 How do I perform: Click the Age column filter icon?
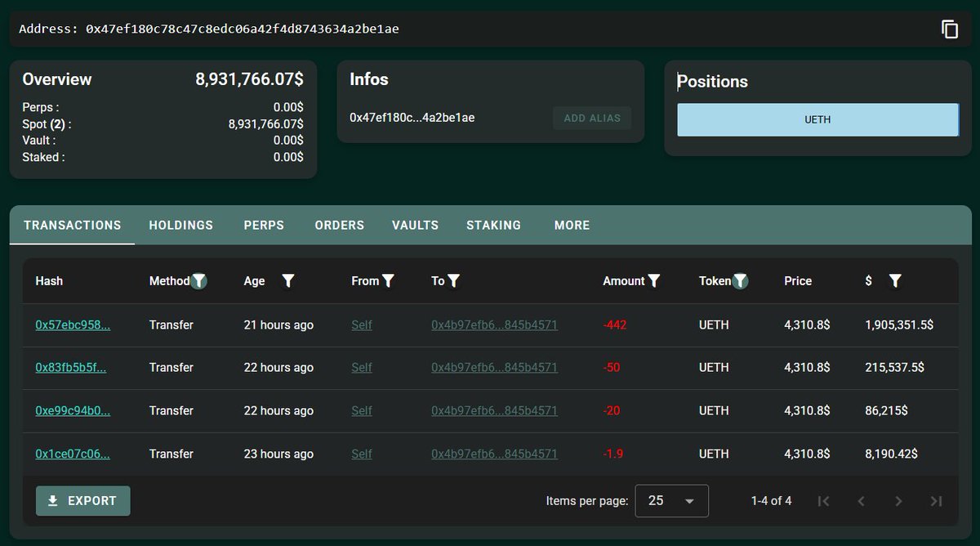[287, 281]
